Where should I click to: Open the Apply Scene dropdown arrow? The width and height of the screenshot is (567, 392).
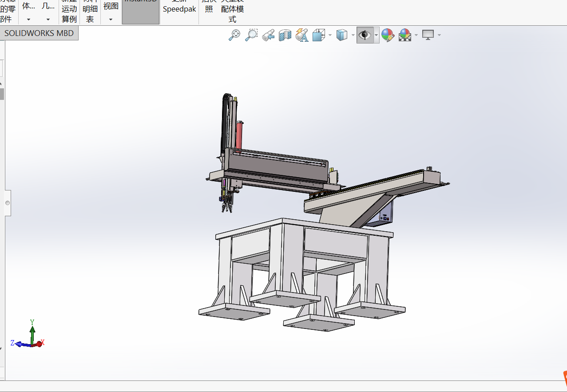416,35
